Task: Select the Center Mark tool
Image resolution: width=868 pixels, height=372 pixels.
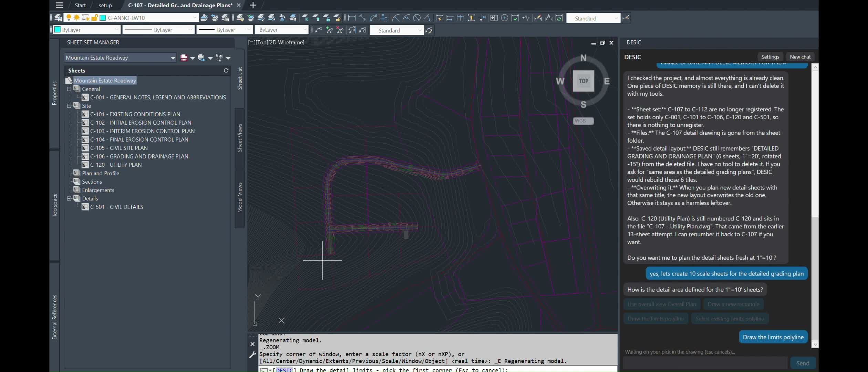Action: pos(505,18)
